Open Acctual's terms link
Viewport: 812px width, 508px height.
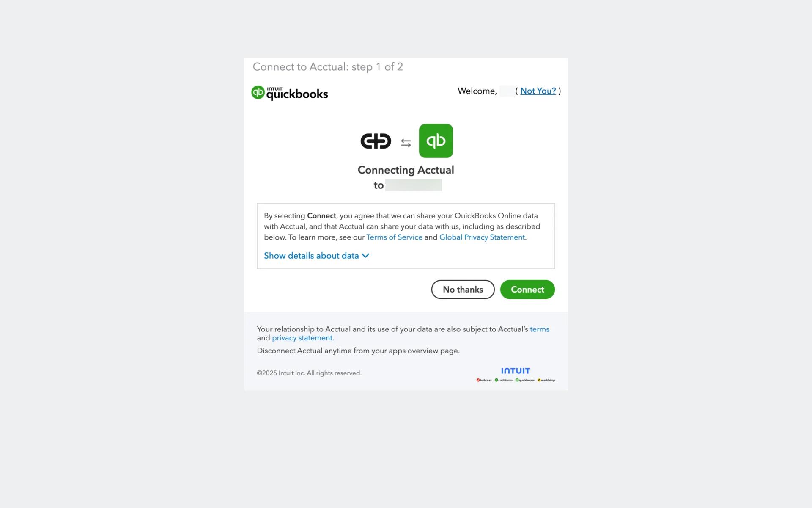540,329
